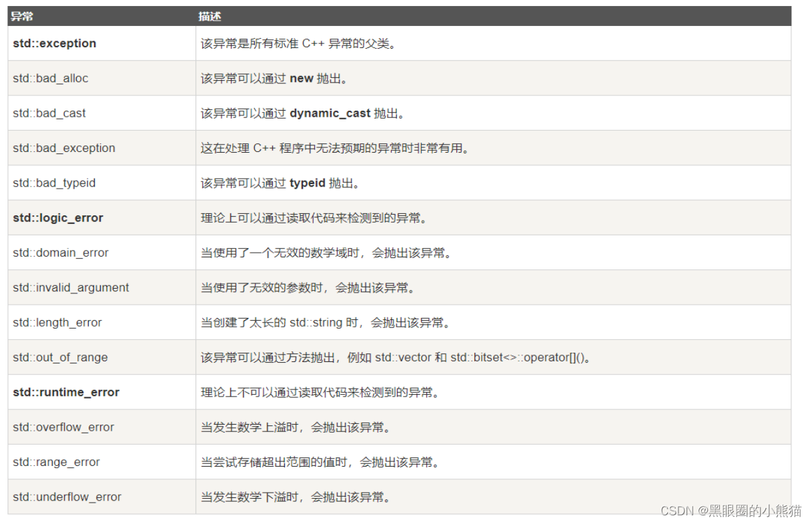Select the std::underflow_error cell

click(101, 497)
